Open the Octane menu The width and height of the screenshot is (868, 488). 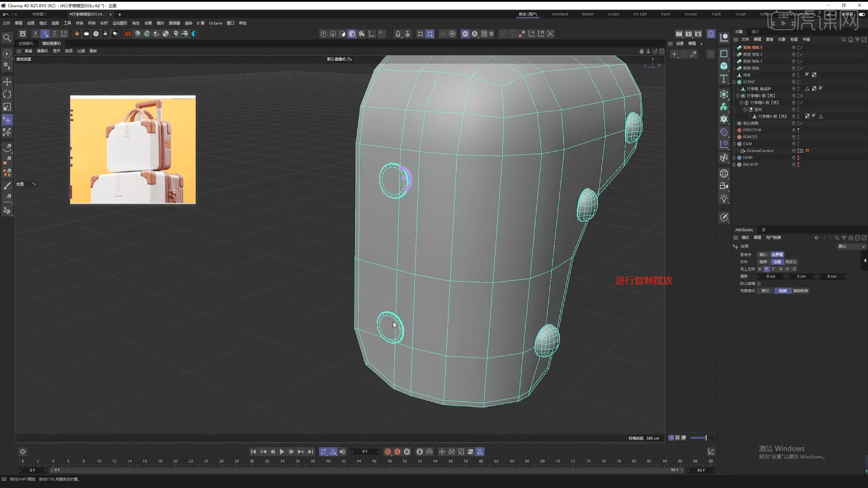[216, 23]
